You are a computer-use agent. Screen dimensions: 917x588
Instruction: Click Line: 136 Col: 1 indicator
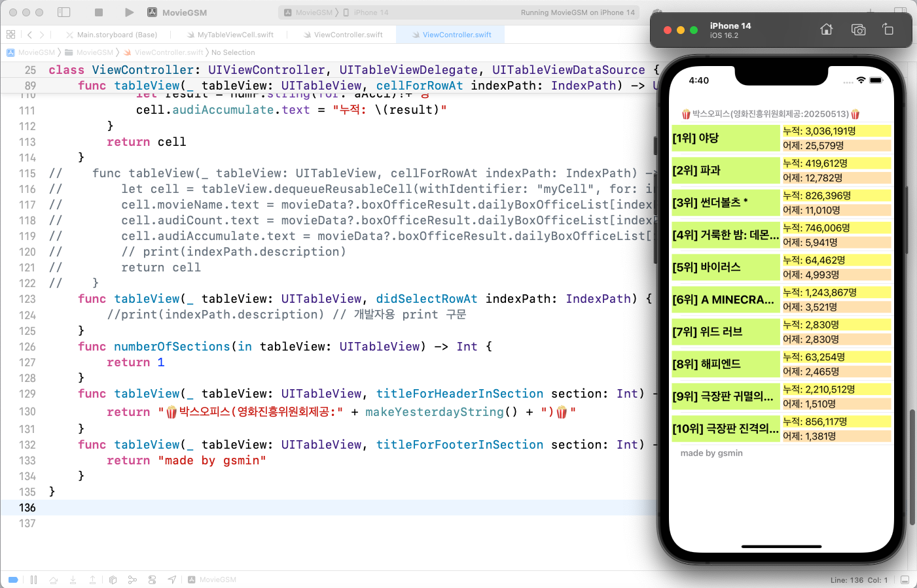pos(859,580)
